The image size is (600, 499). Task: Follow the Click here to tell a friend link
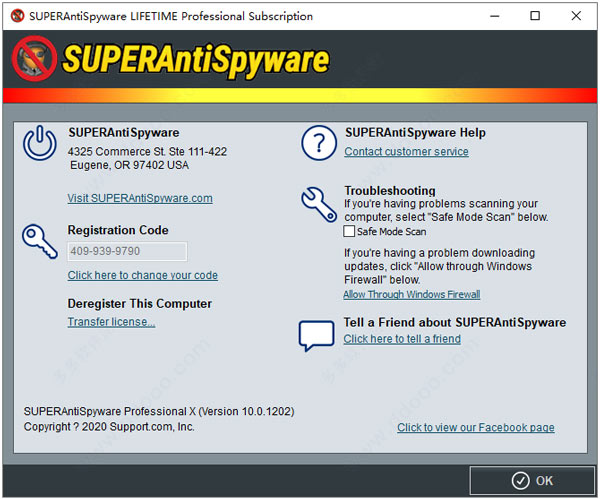[x=402, y=339]
